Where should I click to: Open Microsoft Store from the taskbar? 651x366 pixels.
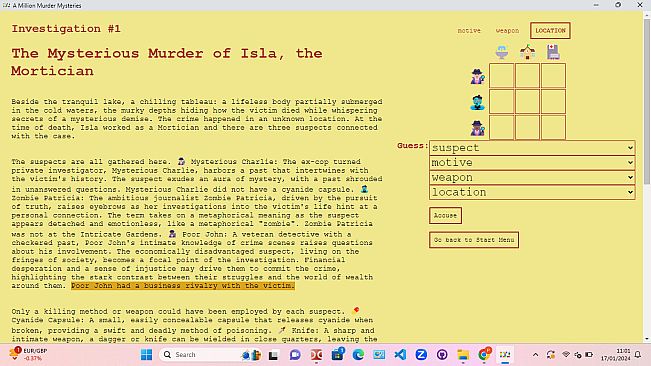337,355
